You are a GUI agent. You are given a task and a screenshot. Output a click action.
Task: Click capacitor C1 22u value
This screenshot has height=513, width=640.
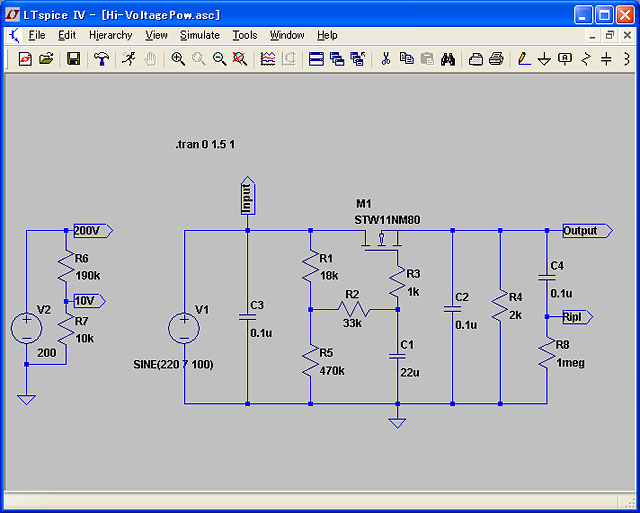410,373
